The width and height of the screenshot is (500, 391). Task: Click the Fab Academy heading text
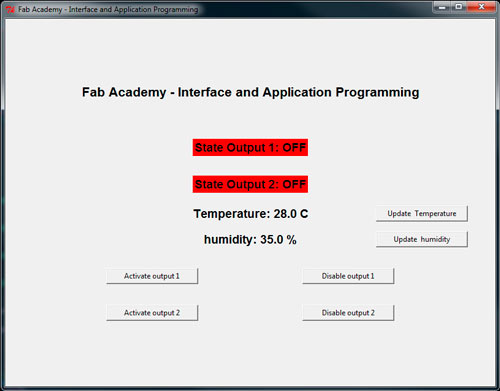tap(251, 92)
